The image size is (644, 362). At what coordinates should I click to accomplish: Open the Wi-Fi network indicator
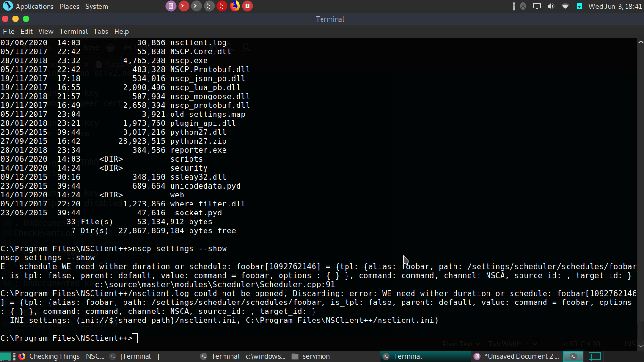point(565,6)
